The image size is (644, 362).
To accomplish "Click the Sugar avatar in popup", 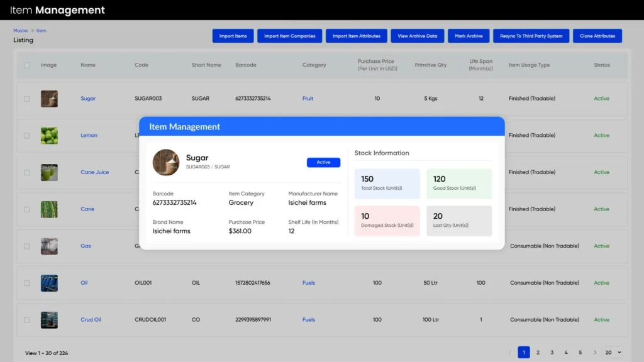I will click(166, 162).
